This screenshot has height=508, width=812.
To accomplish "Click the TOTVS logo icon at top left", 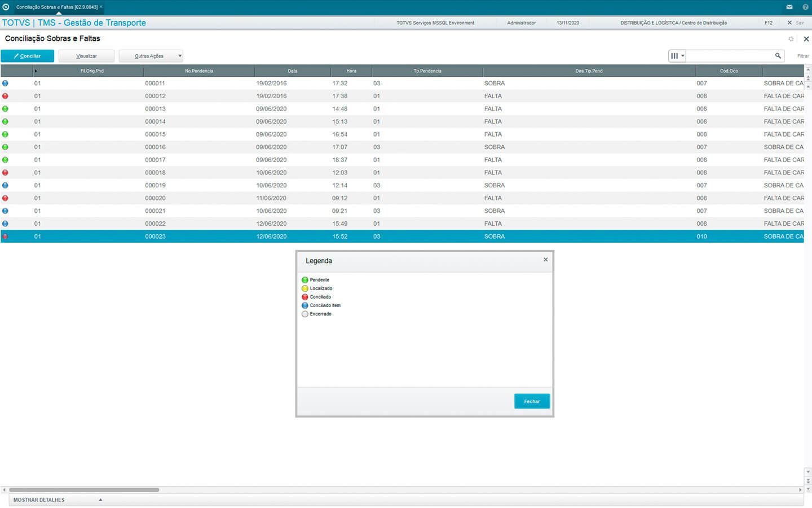I will tap(6, 7).
